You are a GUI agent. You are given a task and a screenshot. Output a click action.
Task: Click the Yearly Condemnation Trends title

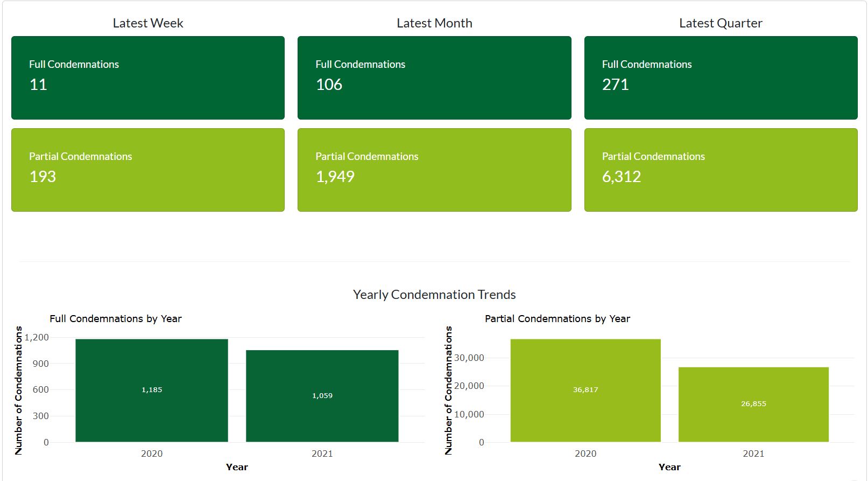click(x=434, y=295)
